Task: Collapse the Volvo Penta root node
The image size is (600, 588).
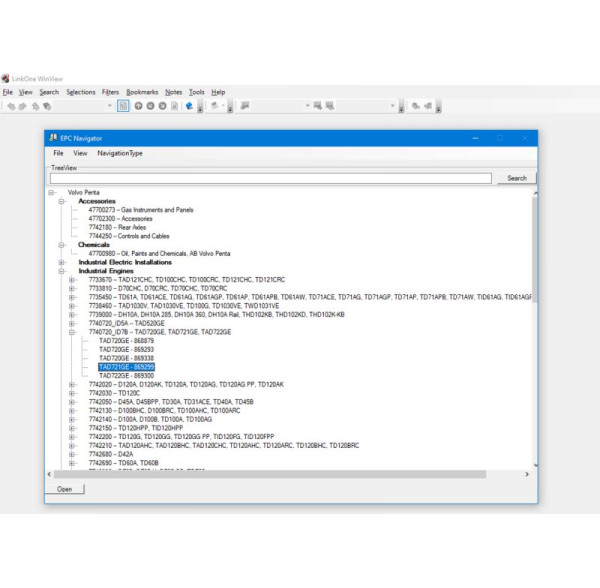Action: pos(50,192)
